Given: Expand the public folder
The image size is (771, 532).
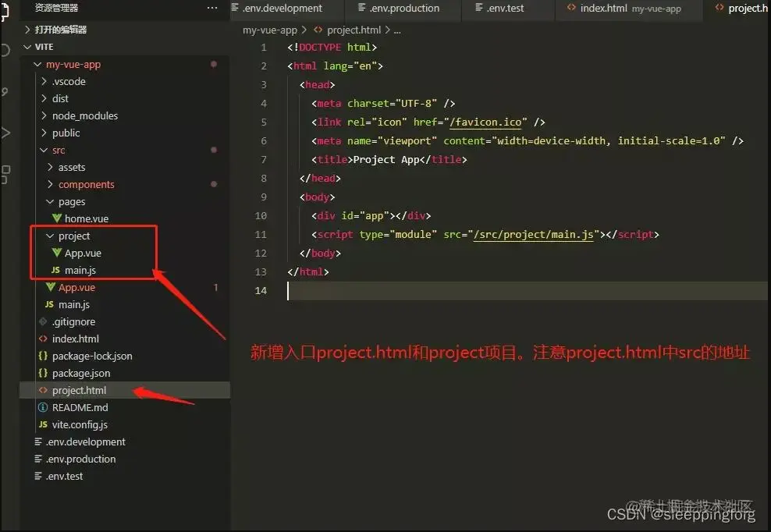Looking at the screenshot, I should tap(44, 133).
